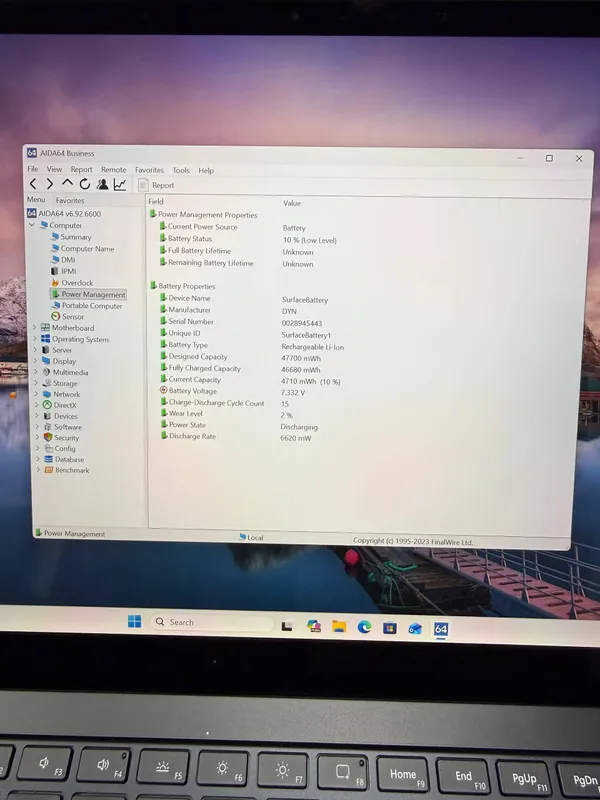Open the Copilot icon in the taskbar
600x800 pixels.
pos(314,626)
